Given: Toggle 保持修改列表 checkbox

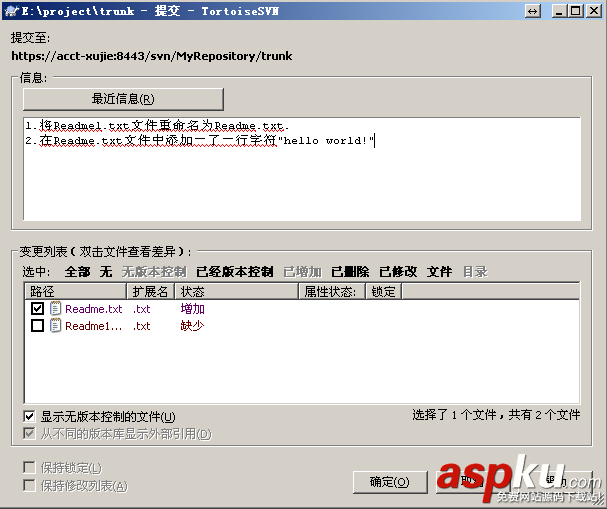Looking at the screenshot, I should click(x=29, y=485).
